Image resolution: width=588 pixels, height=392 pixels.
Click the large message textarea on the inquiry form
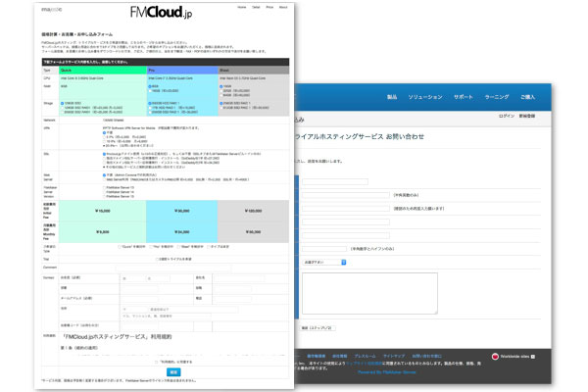coord(369,293)
